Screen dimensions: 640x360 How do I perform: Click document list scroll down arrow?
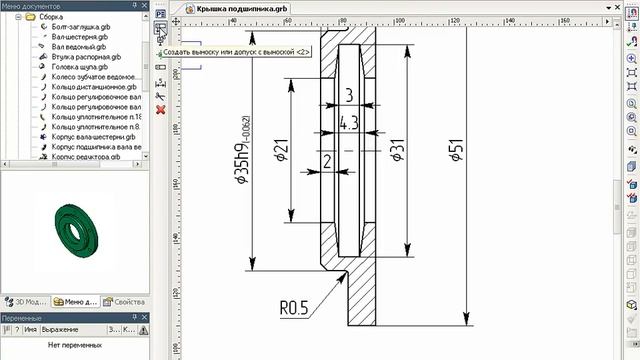coord(145,156)
